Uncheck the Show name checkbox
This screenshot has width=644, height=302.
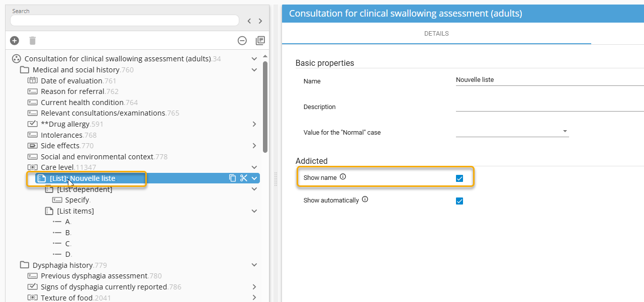[459, 178]
